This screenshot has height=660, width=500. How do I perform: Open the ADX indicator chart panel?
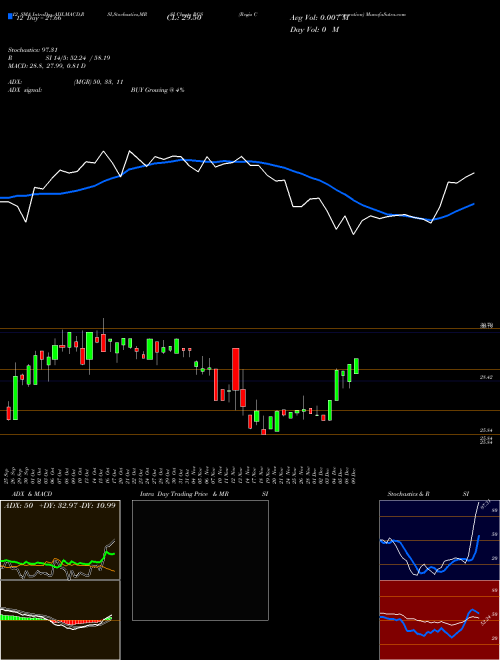point(60,540)
